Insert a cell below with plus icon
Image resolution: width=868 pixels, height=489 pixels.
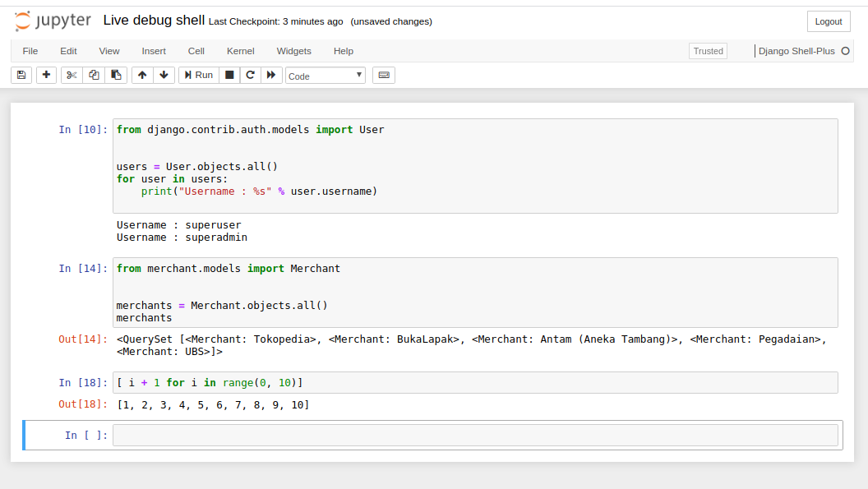pos(47,76)
